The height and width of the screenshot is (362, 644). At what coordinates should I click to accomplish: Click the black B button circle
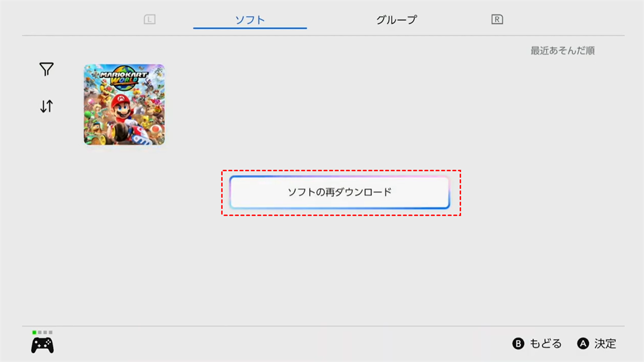(x=518, y=344)
